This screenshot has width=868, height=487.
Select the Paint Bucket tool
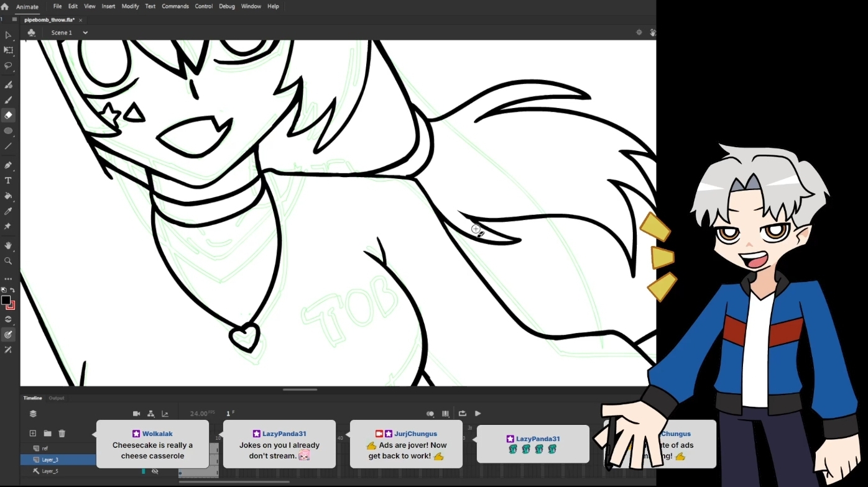(8, 196)
